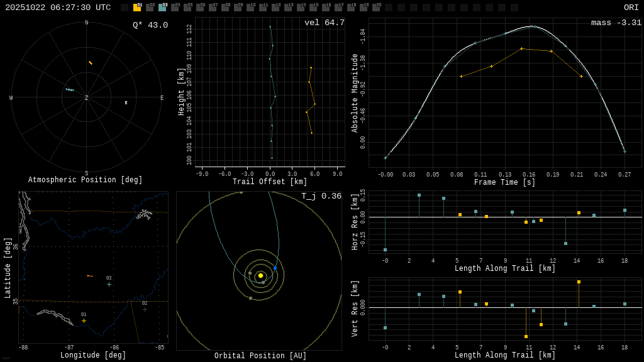Toggle the gray station 02 indicator box
Viewport: 644px width, 362px height.
point(150,8)
